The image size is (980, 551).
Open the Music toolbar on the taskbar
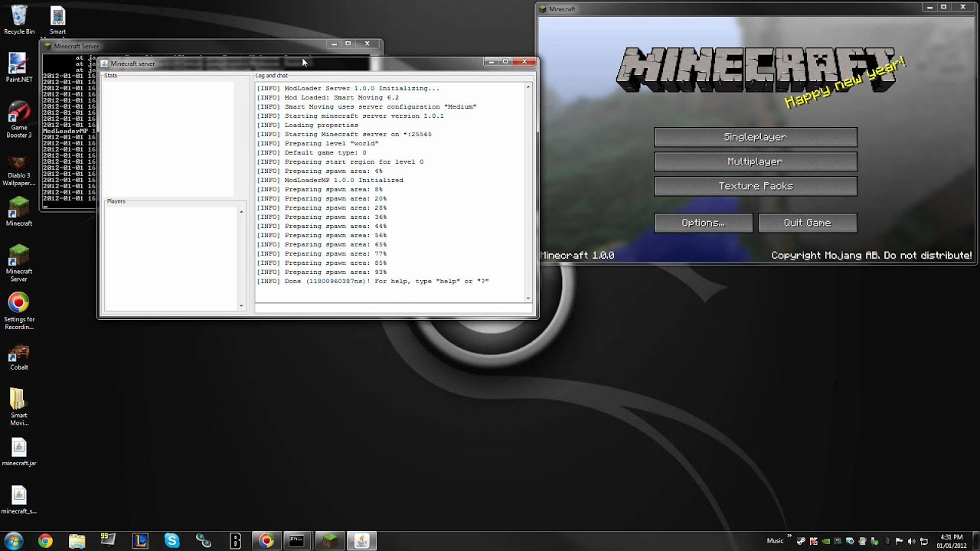click(776, 541)
